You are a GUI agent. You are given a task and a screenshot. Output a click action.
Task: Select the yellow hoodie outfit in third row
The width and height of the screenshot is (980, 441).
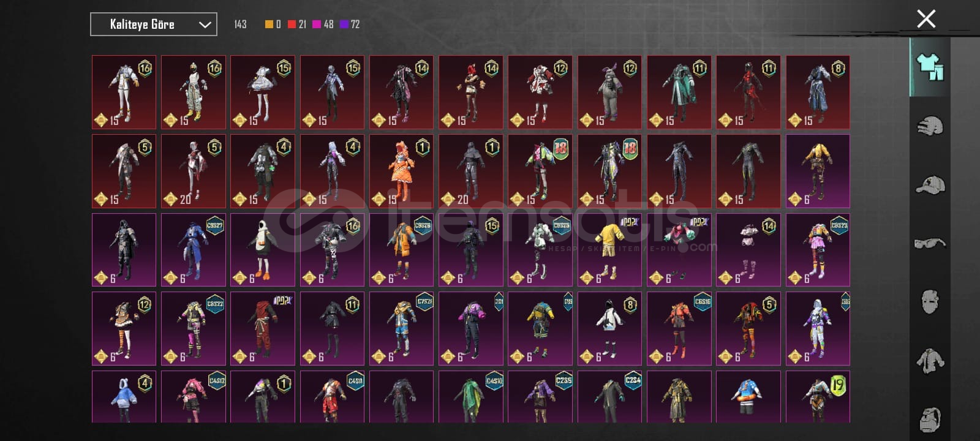(x=609, y=250)
